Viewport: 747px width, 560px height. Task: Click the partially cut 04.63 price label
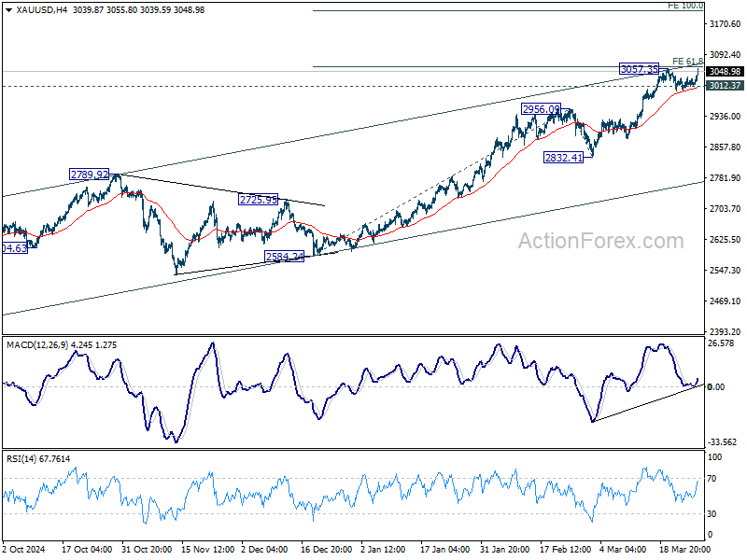15,248
